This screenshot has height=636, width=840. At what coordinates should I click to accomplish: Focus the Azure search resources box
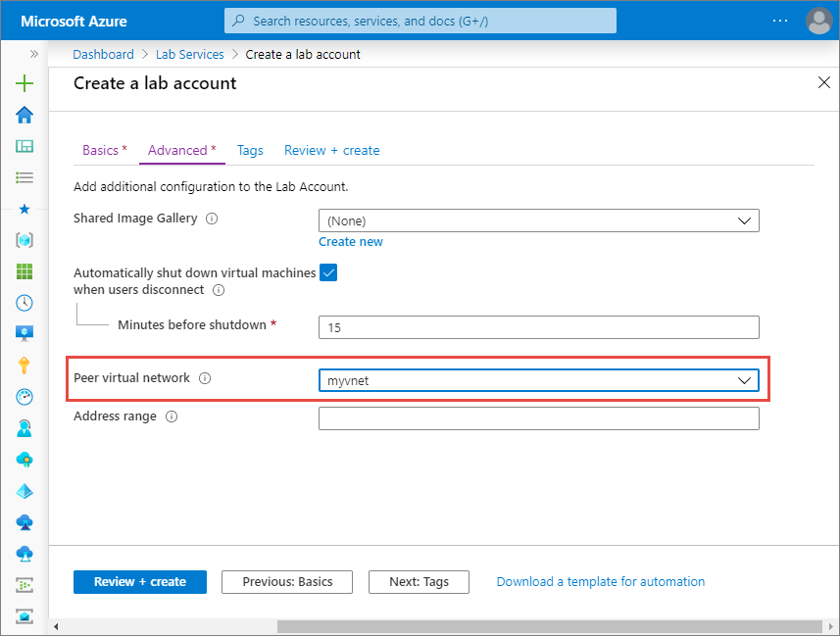click(420, 21)
